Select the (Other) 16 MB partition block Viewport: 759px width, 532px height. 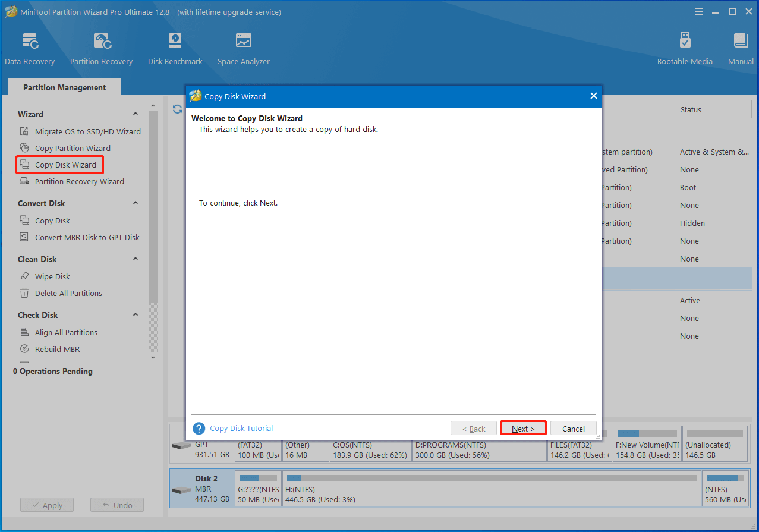click(x=306, y=450)
